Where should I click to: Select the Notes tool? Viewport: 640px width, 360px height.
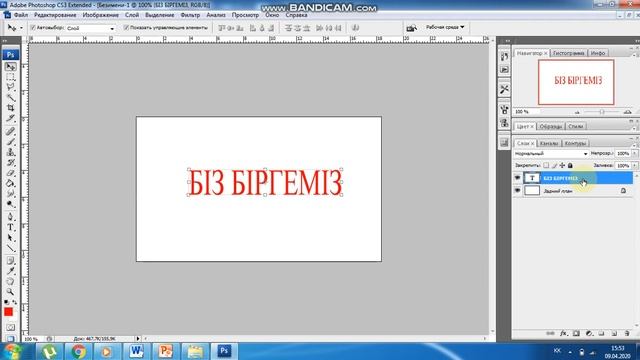tap(11, 261)
